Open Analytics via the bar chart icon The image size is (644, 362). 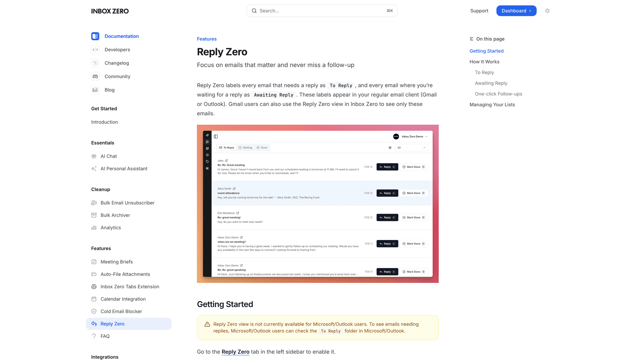94,228
